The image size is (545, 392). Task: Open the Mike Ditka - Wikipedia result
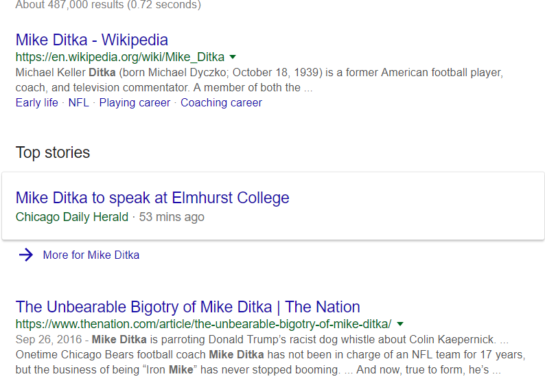click(x=92, y=40)
